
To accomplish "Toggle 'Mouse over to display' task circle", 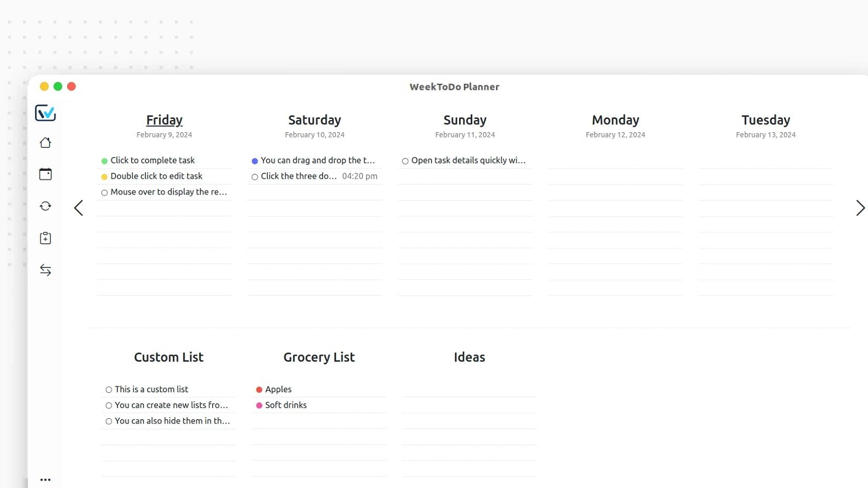I will [x=104, y=192].
